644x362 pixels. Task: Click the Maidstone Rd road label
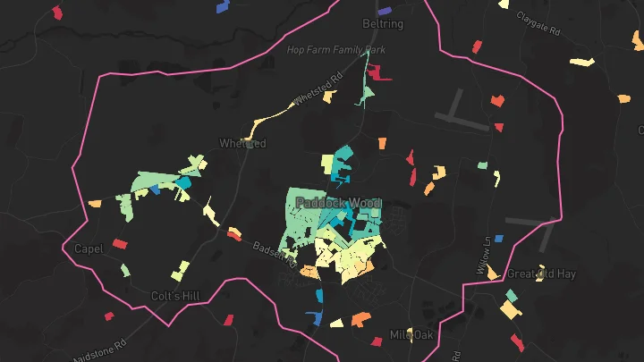point(99,351)
